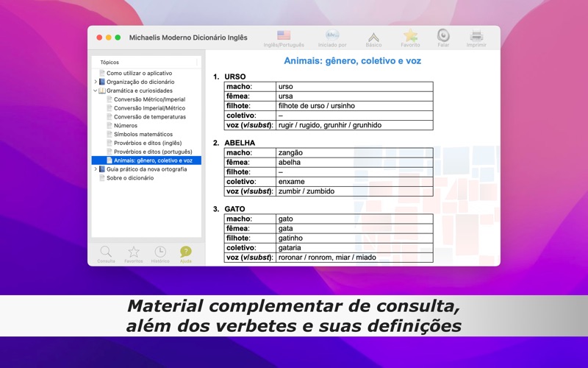The width and height of the screenshot is (588, 368).
Task: Click the cell 'roronar / ronrom, miar / miado'
Action: click(354, 257)
